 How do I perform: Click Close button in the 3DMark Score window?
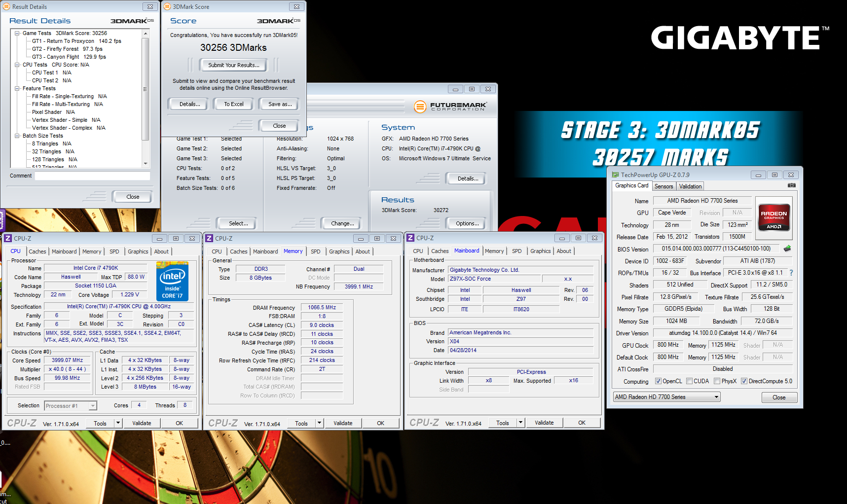[x=279, y=126]
